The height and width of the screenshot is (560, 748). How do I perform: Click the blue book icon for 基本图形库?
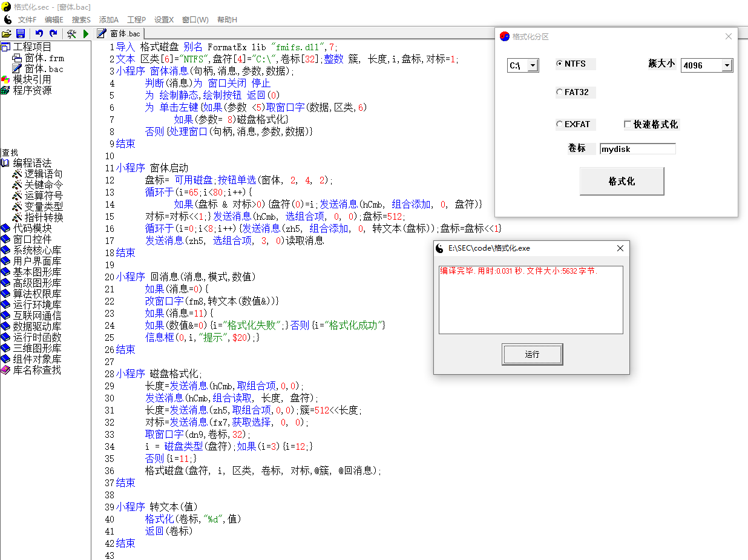coord(5,272)
